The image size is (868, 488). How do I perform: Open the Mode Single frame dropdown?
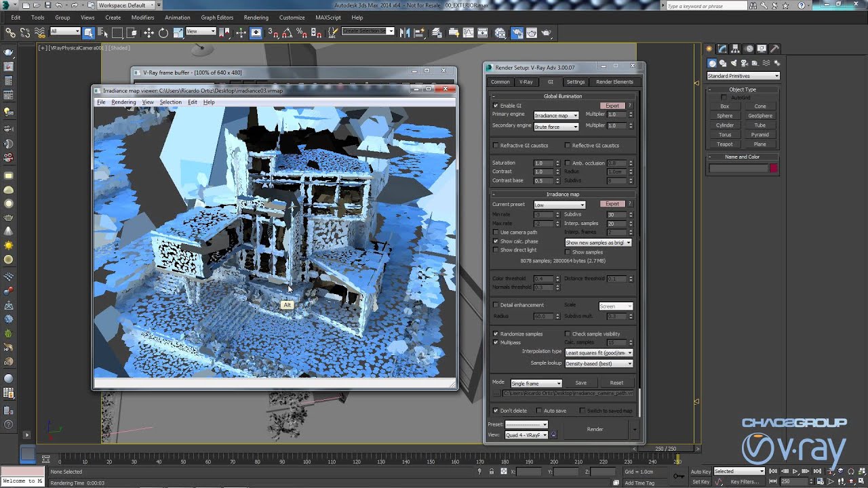tap(536, 383)
